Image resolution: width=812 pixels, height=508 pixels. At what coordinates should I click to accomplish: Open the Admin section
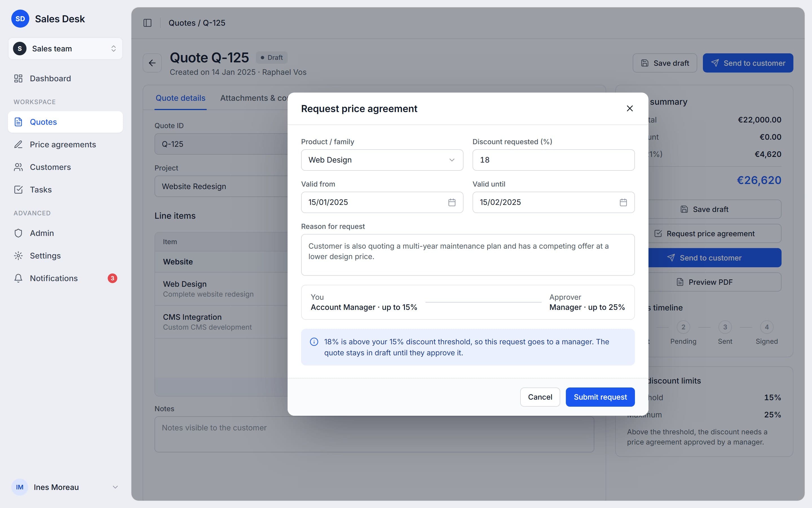(65, 233)
